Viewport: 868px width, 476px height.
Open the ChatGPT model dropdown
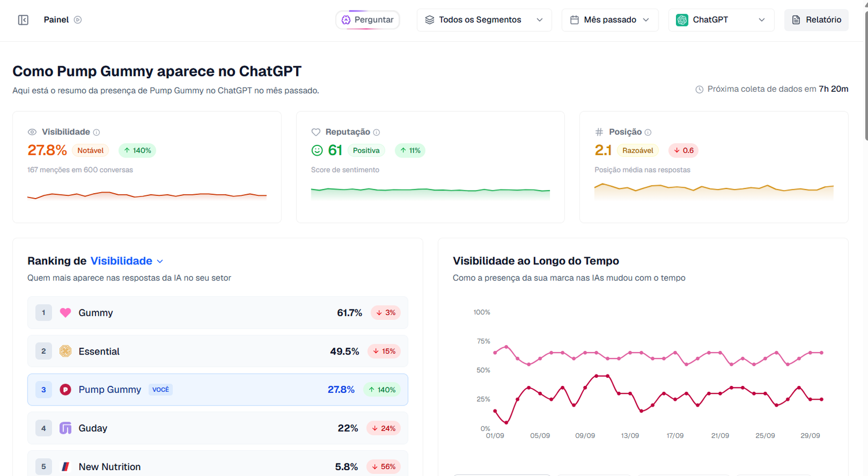pyautogui.click(x=721, y=20)
